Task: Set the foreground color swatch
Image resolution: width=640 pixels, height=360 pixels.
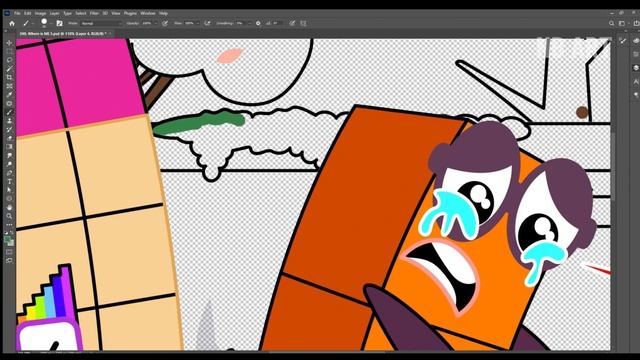Action: [x=7, y=240]
